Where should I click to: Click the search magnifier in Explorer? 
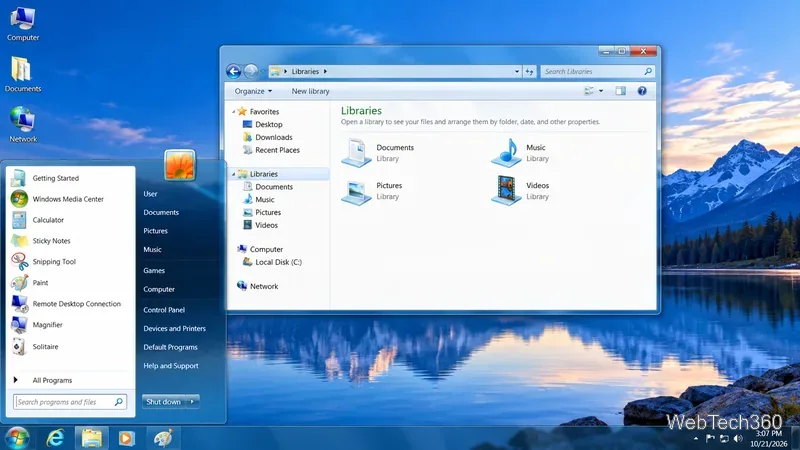pos(648,71)
